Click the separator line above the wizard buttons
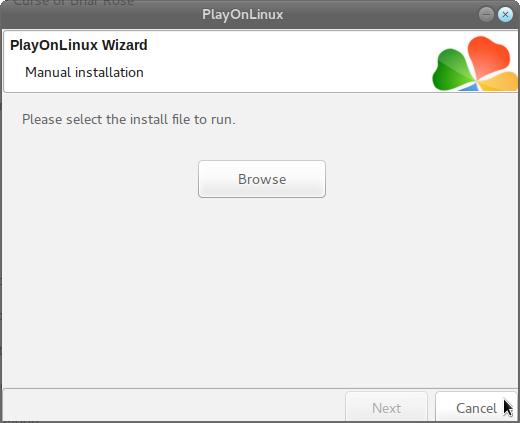The height and width of the screenshot is (423, 520). (x=260, y=388)
